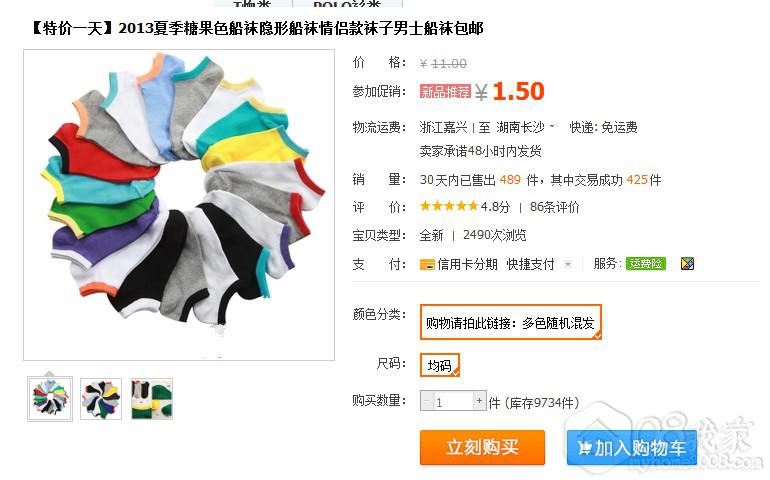This screenshot has height=480, width=770.
Task: Select the second pinwheel socks thumbnail
Action: click(101, 399)
